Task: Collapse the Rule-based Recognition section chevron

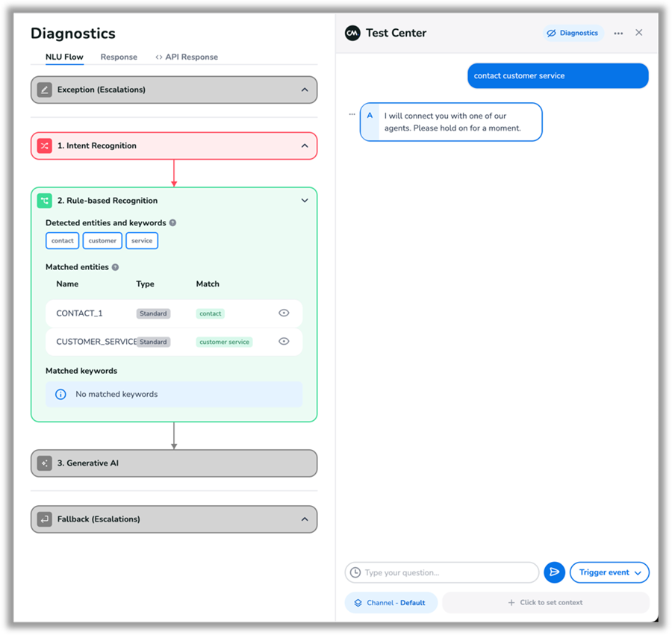Action: [x=305, y=201]
